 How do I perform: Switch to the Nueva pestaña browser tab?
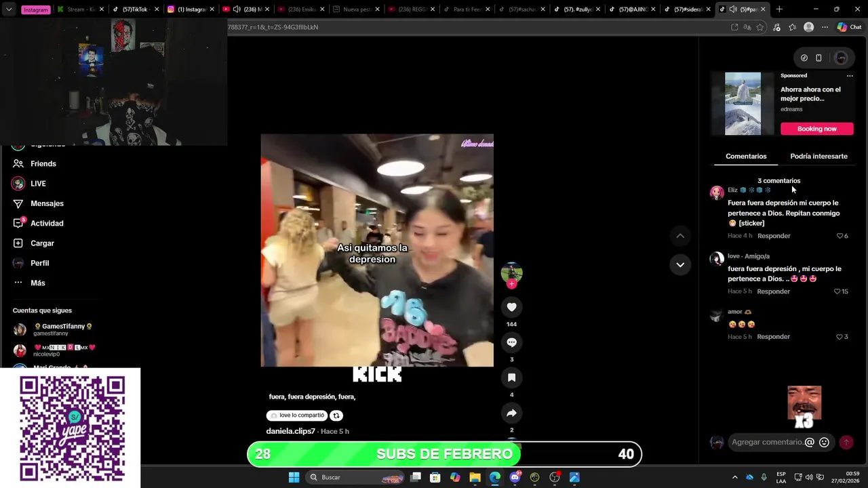[x=355, y=9]
